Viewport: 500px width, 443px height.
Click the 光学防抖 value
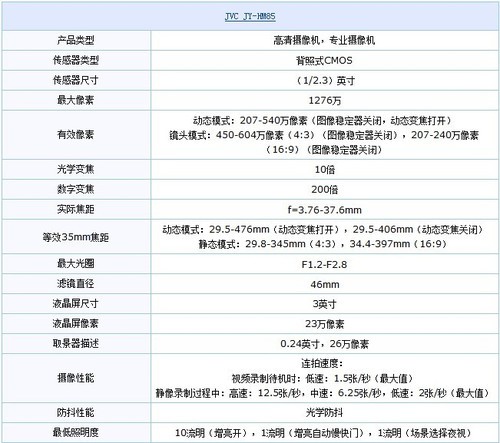(x=324, y=413)
